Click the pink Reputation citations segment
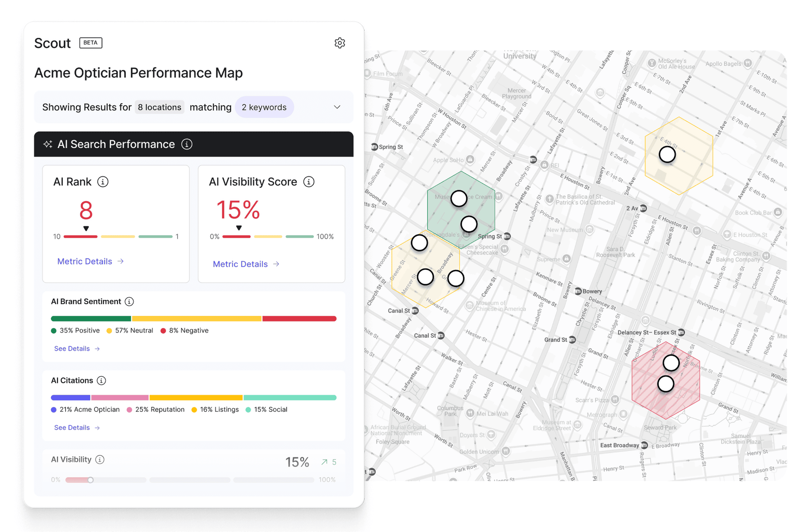The image size is (812, 532). point(120,398)
